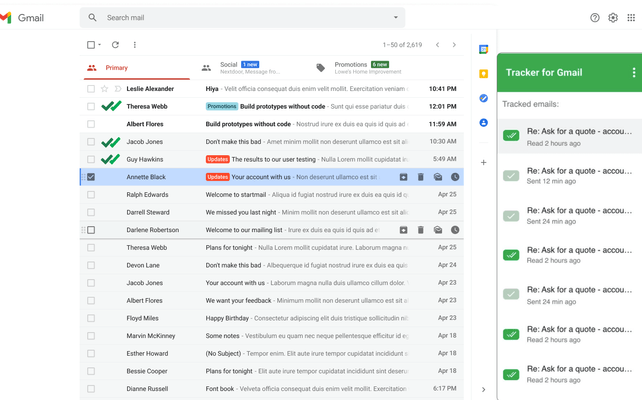Open Gmail settings gear
This screenshot has height=400, width=642.
(613, 18)
